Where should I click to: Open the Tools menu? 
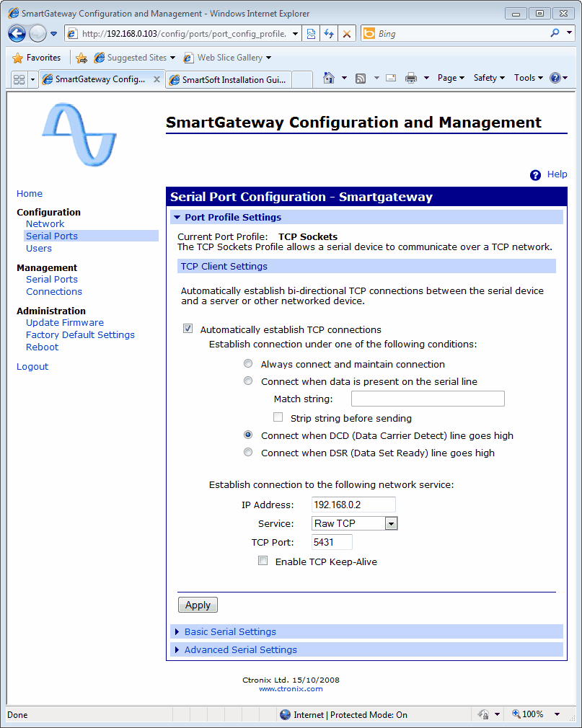529,78
